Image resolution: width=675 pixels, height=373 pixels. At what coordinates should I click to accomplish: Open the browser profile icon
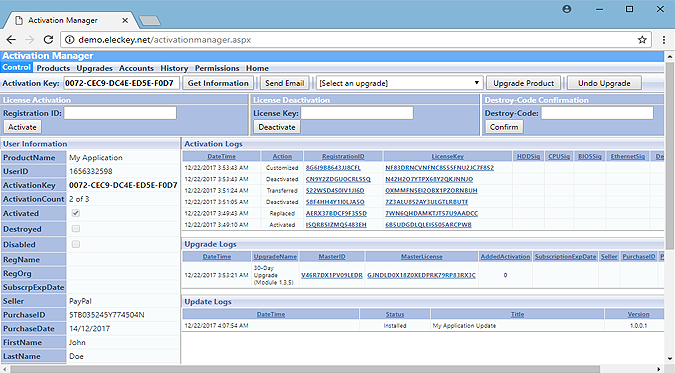pos(567,9)
